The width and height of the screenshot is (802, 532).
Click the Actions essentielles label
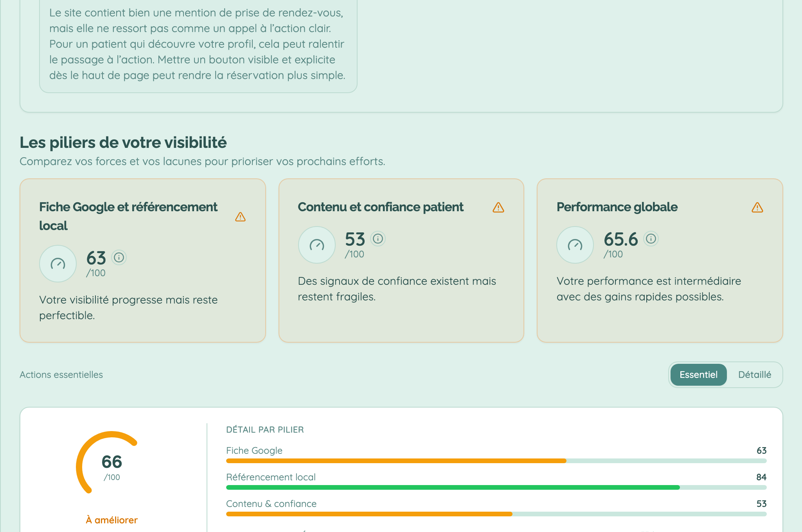pos(61,374)
